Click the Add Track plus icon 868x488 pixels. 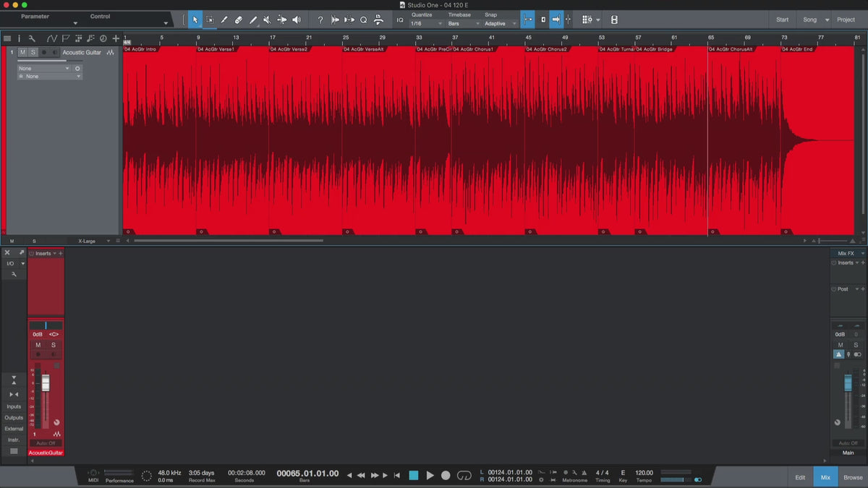(116, 38)
